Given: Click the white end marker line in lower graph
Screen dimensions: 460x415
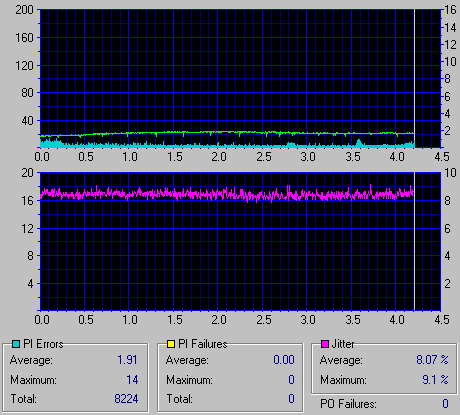Looking at the screenshot, I should tap(414, 241).
